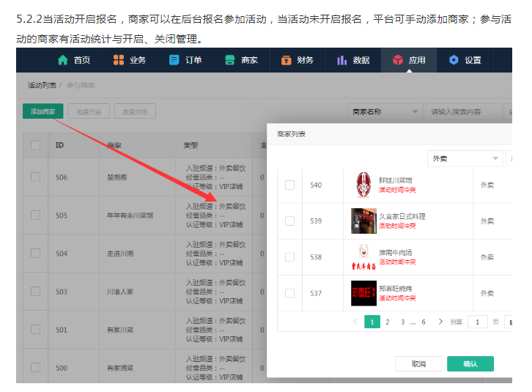The image size is (532, 392).
Task: Click the home icon in navigation bar
Action: 62,60
